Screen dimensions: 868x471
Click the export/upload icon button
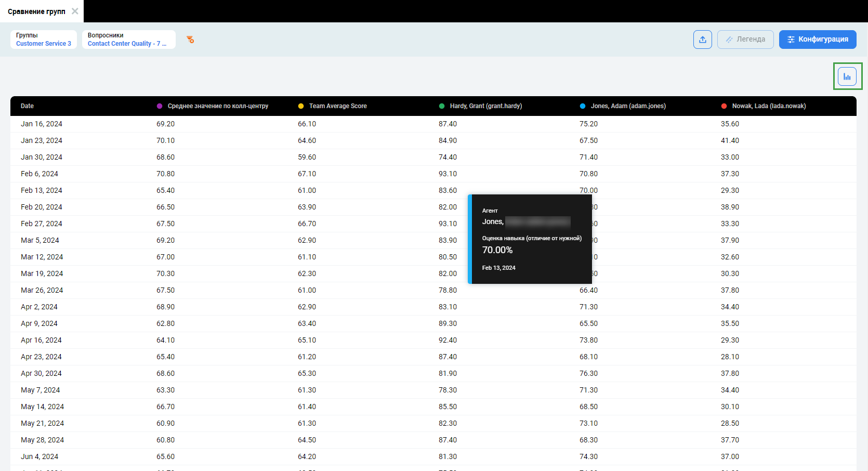(703, 40)
